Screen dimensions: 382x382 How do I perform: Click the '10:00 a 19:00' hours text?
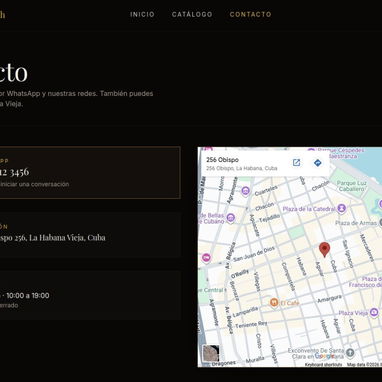coord(28,296)
